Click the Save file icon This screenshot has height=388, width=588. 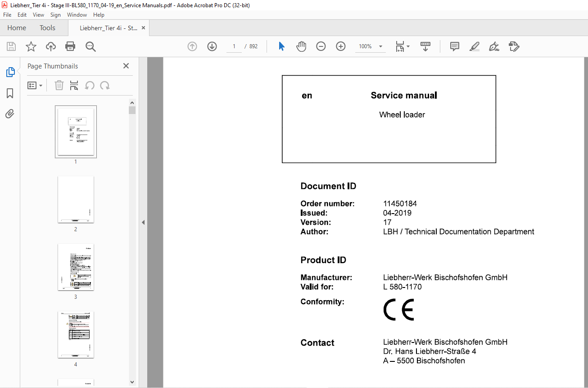point(11,46)
